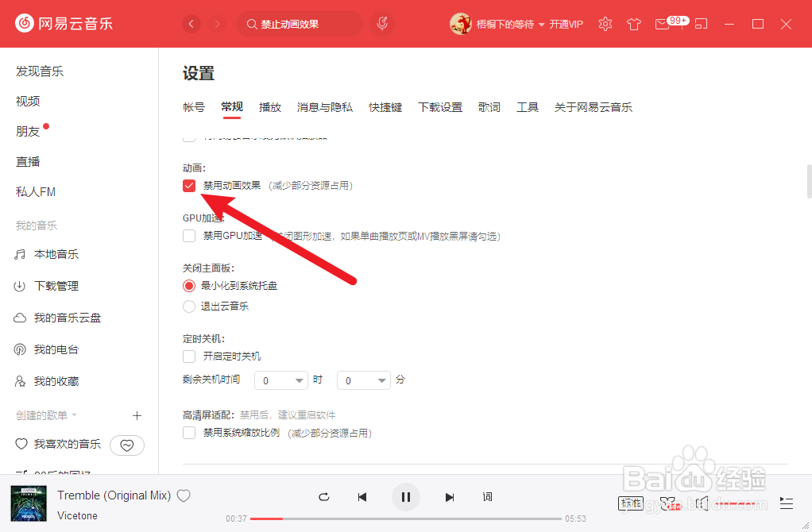
Task: Click the settings page vertical scrollbar
Action: (x=809, y=182)
